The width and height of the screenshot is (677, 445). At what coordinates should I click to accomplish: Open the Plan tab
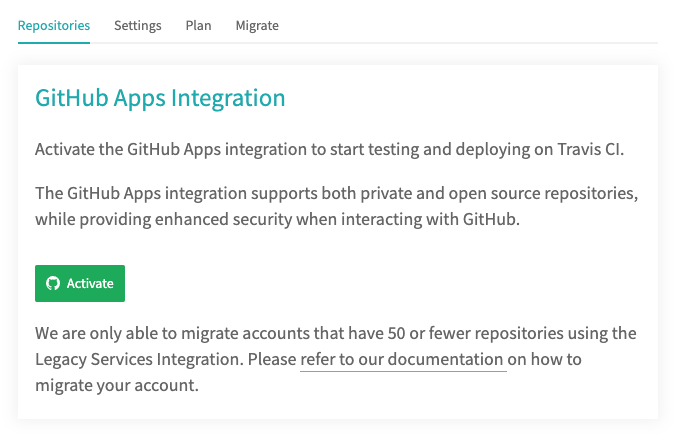click(x=198, y=26)
